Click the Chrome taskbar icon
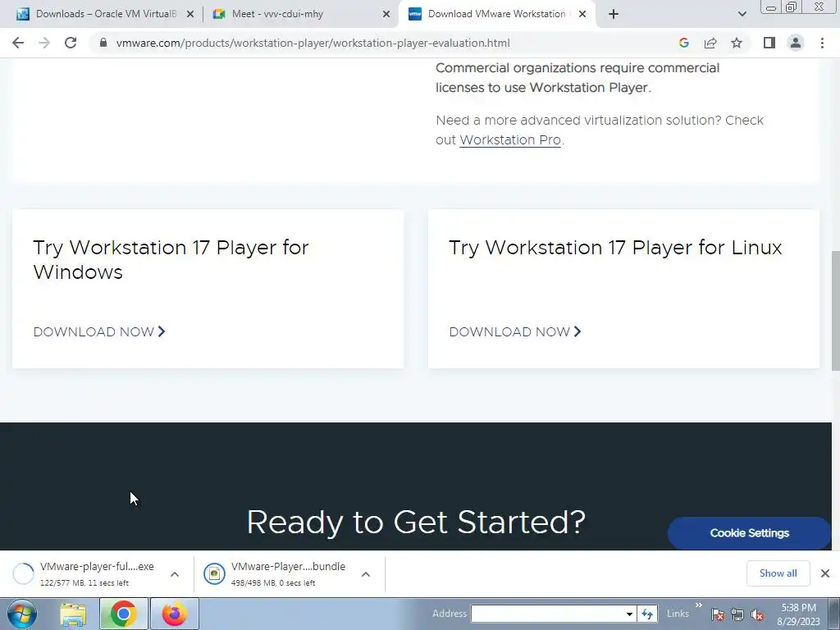Viewport: 840px width, 630px height. (x=123, y=614)
